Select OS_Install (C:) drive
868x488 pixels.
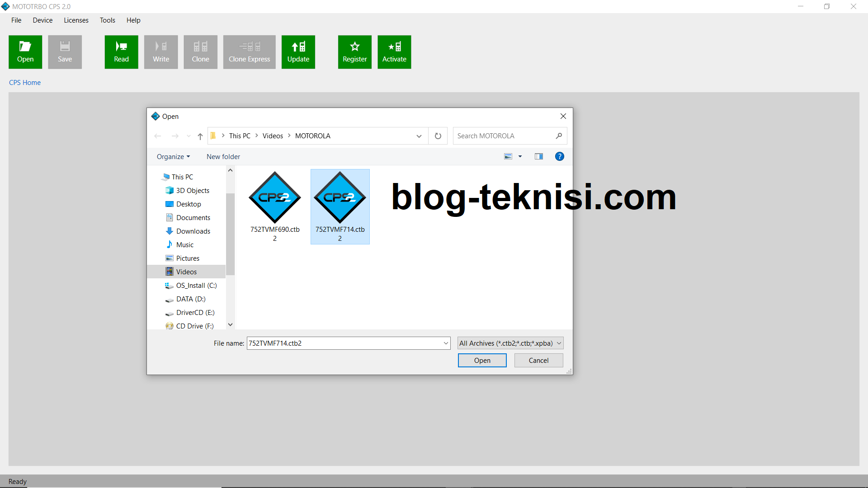(196, 285)
